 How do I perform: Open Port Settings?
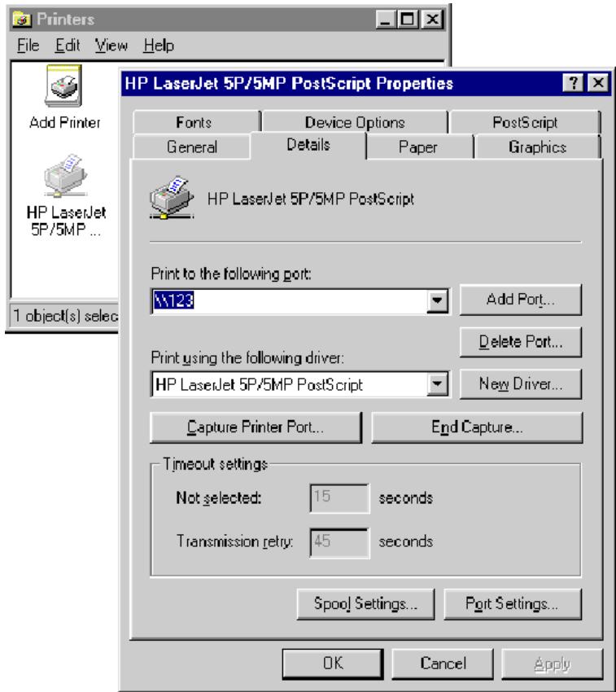tap(513, 604)
